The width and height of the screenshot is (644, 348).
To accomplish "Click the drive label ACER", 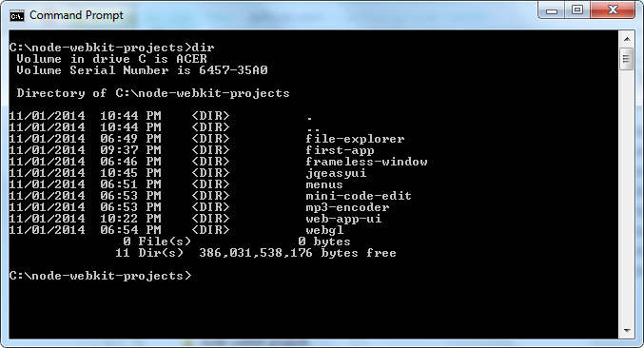I will tap(192, 59).
